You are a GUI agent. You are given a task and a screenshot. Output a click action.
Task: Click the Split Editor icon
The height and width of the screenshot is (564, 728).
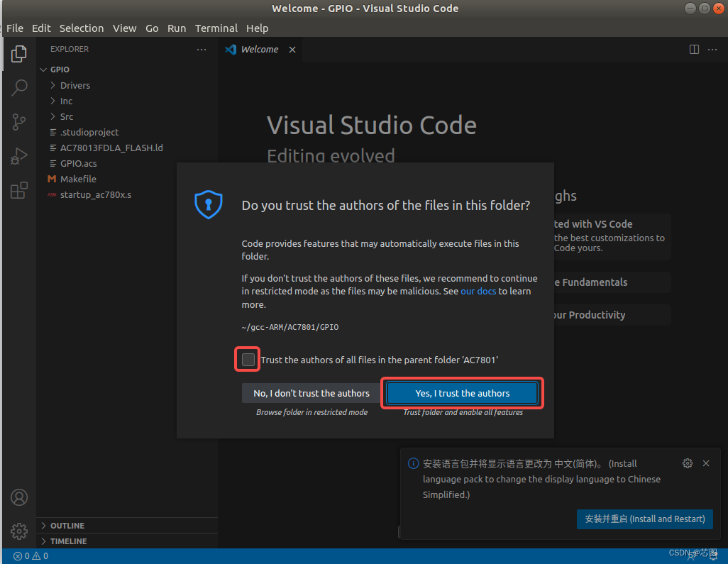(693, 49)
